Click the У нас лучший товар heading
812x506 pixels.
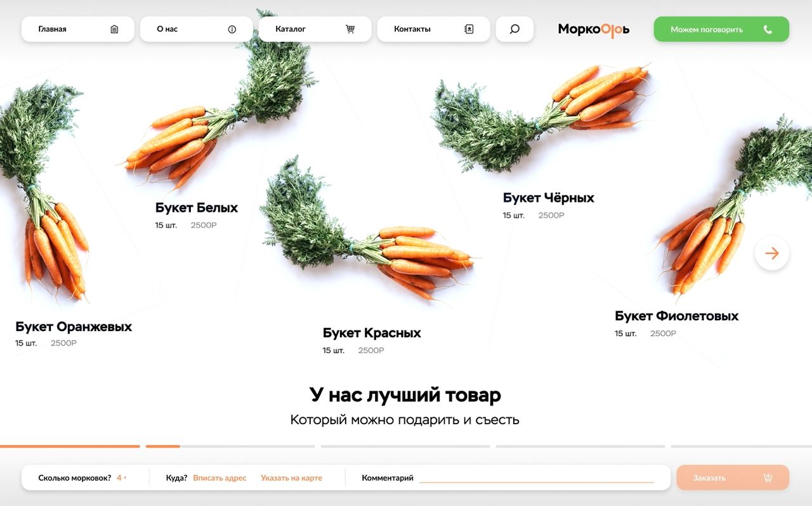(405, 395)
